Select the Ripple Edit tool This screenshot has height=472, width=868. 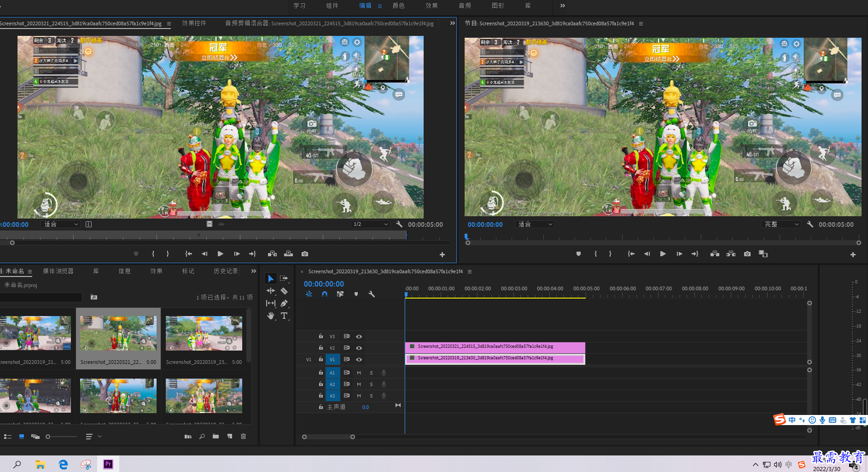(271, 291)
